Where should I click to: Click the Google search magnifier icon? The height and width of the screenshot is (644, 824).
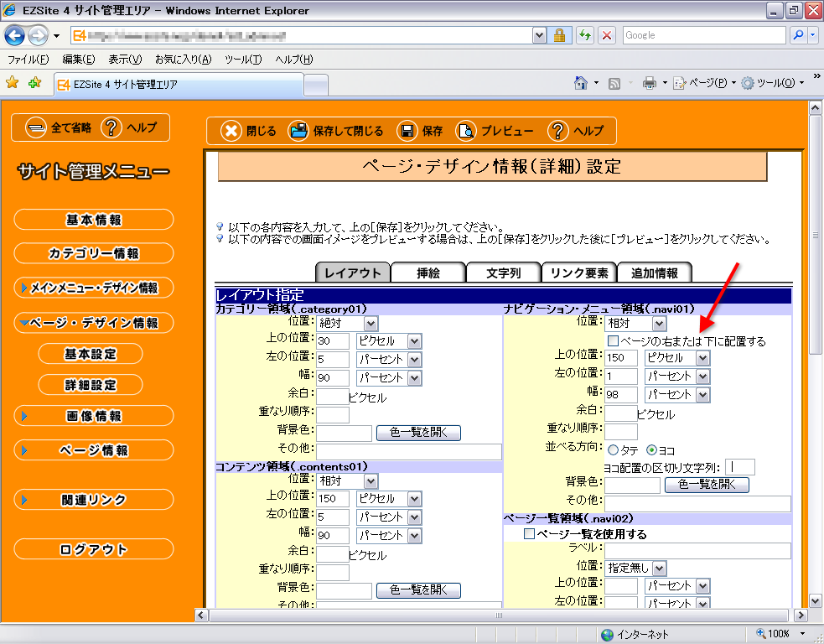pos(798,35)
